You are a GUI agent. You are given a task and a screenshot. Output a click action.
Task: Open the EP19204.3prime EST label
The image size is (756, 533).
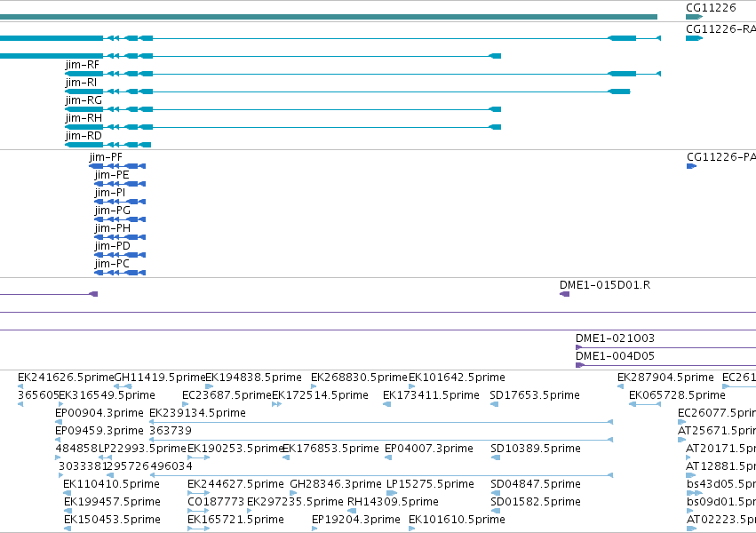[356, 520]
